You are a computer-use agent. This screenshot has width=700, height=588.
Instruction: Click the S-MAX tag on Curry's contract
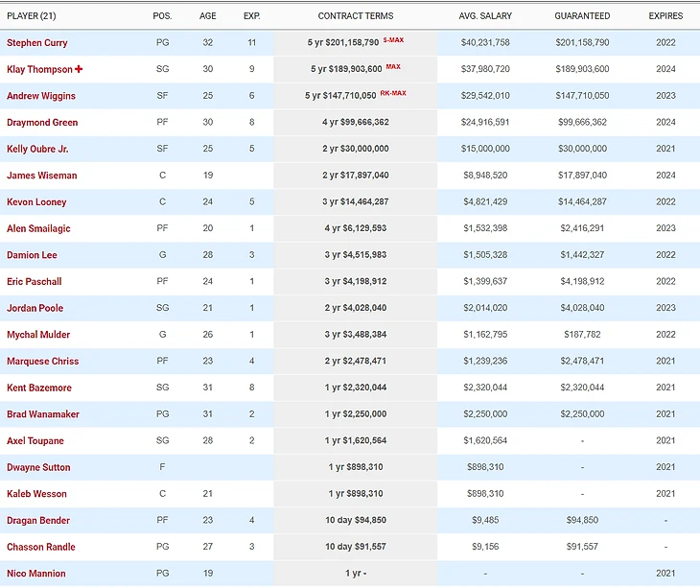click(393, 40)
